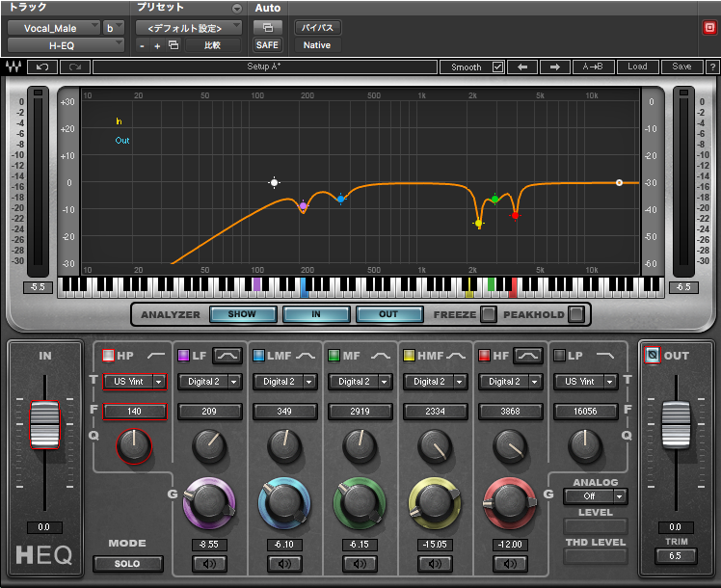
Task: Click the copy settings icon beside plus
Action: coord(174,45)
